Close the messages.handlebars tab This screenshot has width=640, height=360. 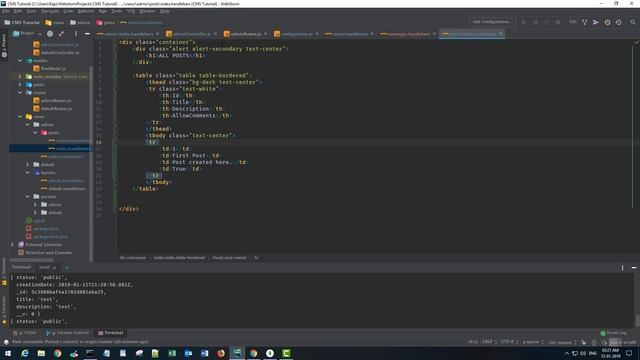coord(434,34)
